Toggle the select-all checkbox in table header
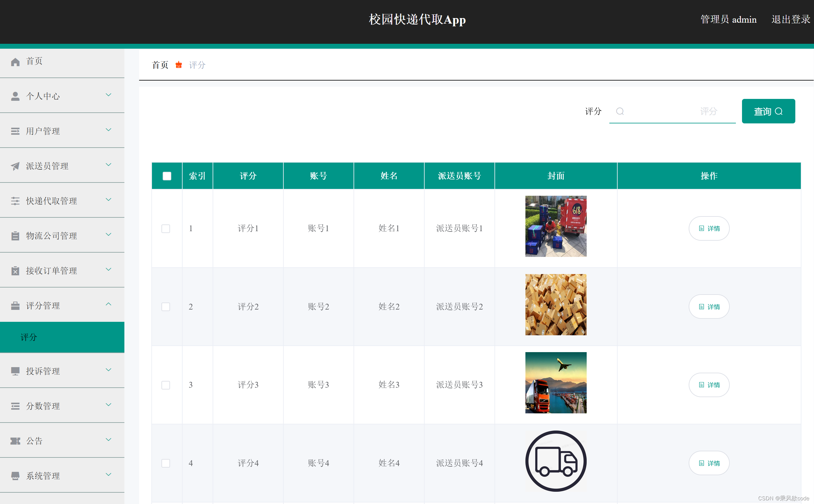Image resolution: width=814 pixels, height=504 pixels. [x=167, y=176]
